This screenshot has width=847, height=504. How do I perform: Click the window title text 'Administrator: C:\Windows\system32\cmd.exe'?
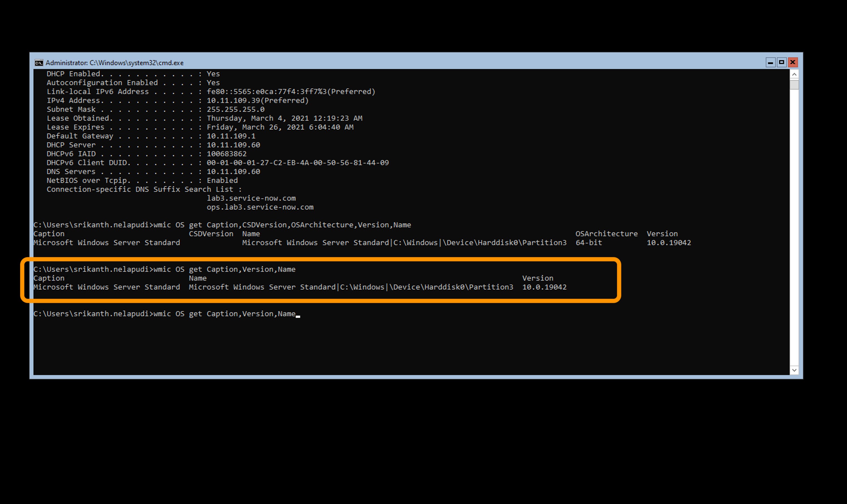click(114, 63)
